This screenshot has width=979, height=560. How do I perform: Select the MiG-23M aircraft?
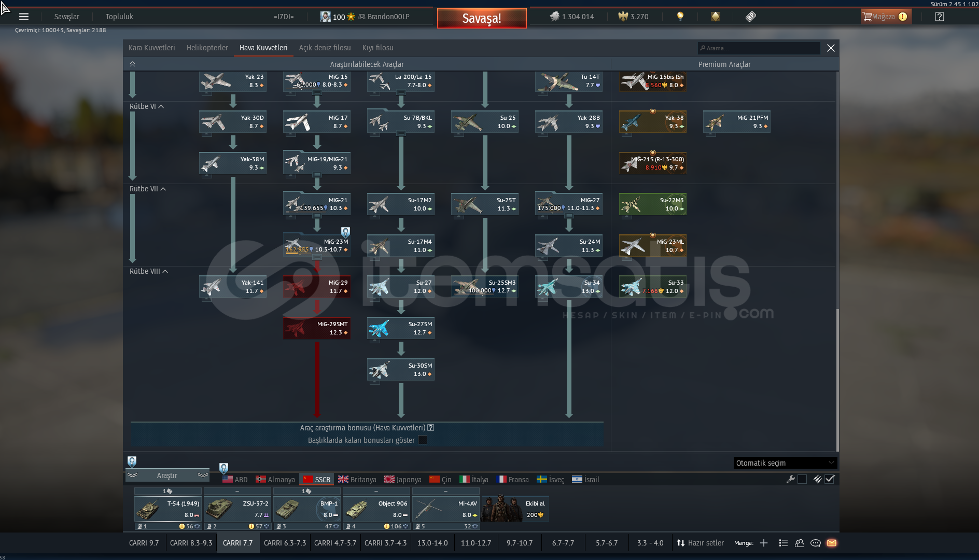(x=317, y=245)
